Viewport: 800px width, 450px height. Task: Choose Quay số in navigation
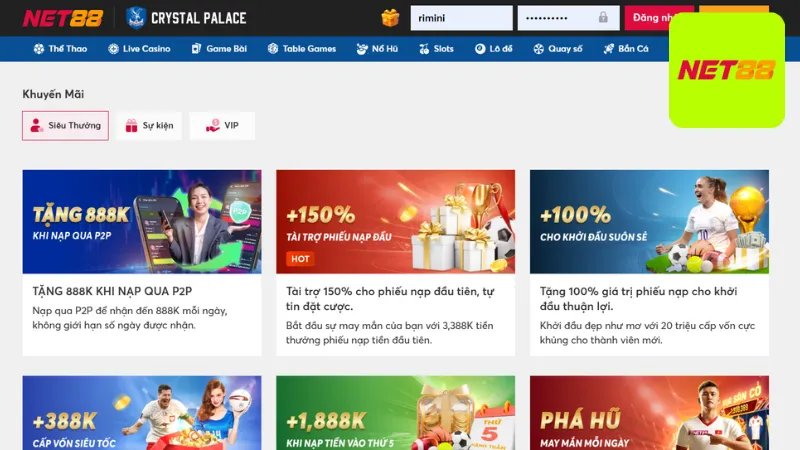[x=558, y=49]
